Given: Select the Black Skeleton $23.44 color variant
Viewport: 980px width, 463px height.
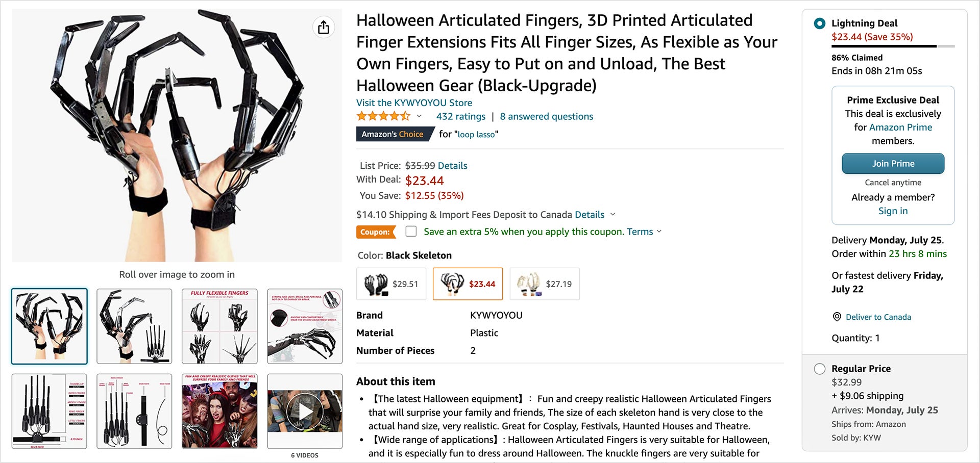Looking at the screenshot, I should (x=468, y=284).
